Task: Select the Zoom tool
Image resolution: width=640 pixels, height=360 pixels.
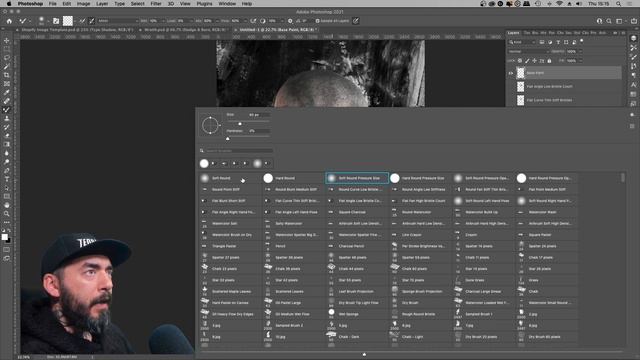Action: [7, 214]
